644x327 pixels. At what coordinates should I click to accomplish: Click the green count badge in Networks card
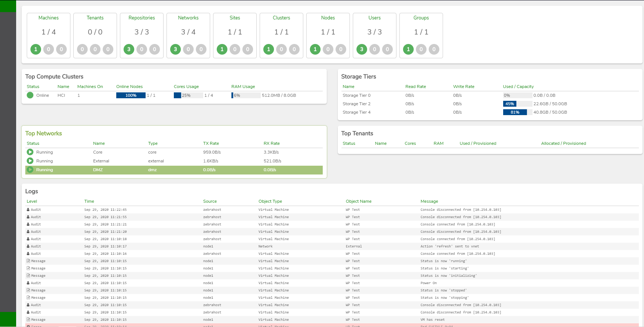point(175,49)
